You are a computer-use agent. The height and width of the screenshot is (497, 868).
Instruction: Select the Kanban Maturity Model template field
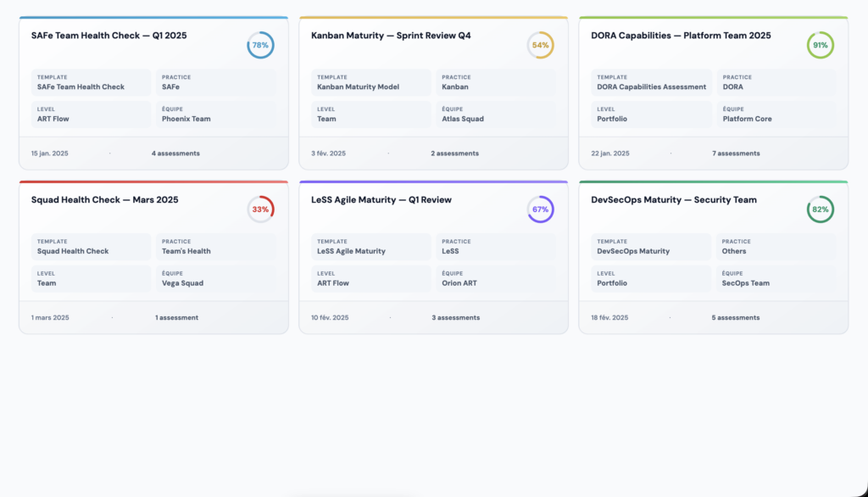pos(371,82)
